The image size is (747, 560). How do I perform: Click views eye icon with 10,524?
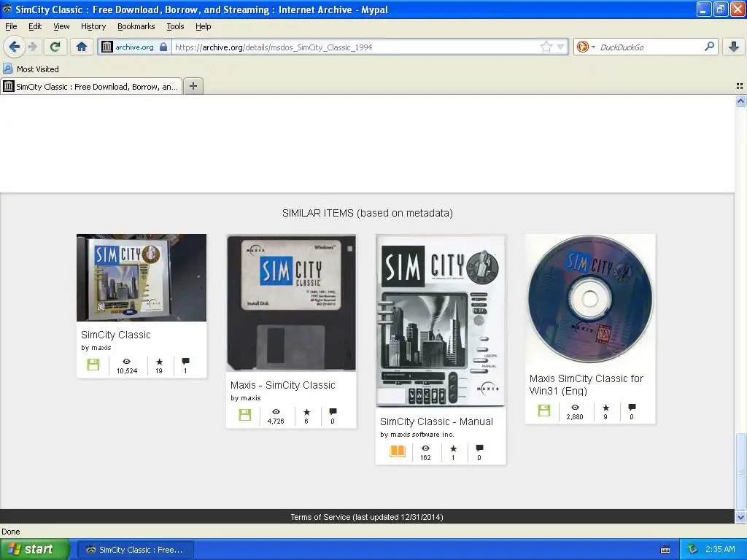(127, 362)
